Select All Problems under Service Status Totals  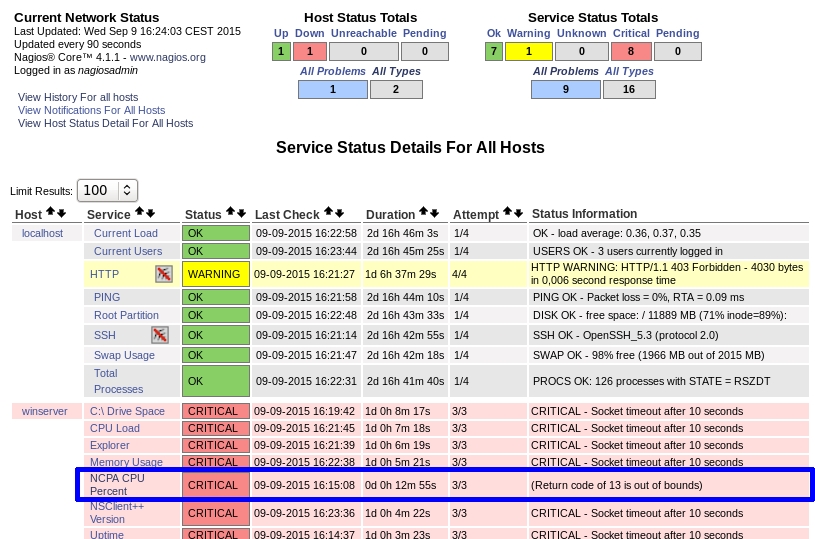point(566,71)
